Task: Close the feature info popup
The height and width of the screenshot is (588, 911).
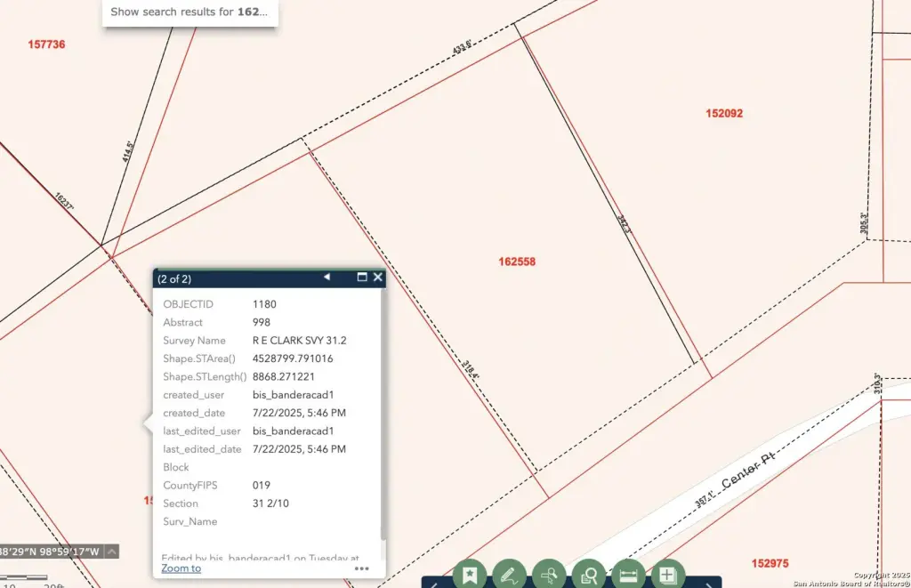Action: [378, 278]
